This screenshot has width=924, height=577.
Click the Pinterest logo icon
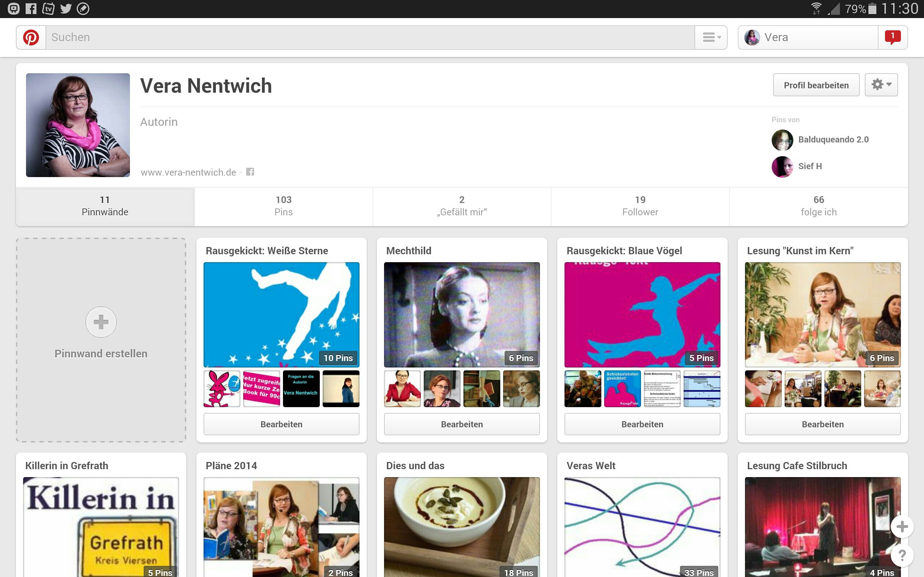click(x=31, y=38)
